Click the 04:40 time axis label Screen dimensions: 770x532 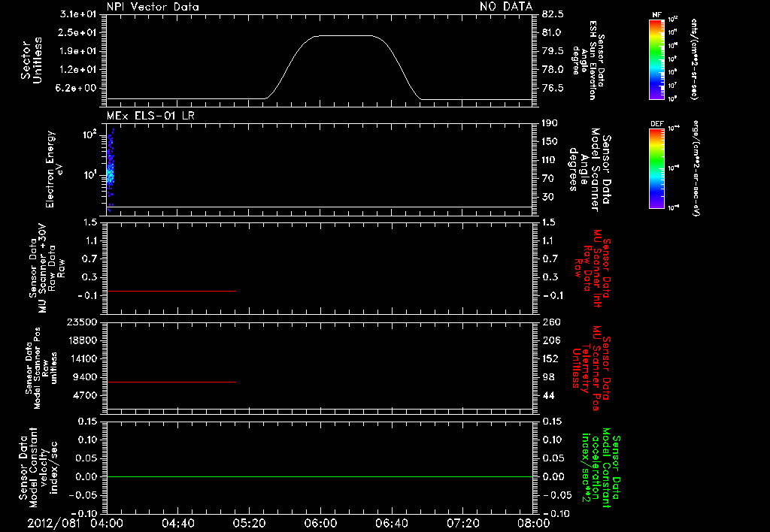(x=177, y=523)
